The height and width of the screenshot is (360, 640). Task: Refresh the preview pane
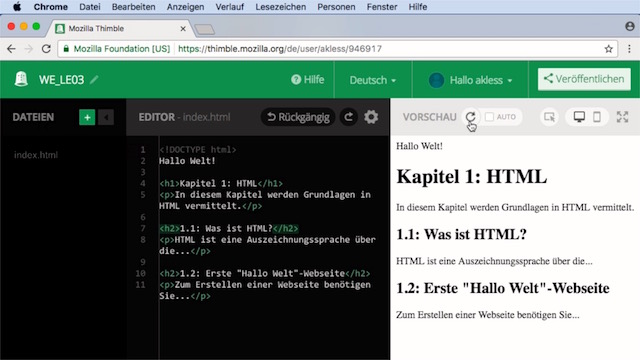tap(471, 117)
